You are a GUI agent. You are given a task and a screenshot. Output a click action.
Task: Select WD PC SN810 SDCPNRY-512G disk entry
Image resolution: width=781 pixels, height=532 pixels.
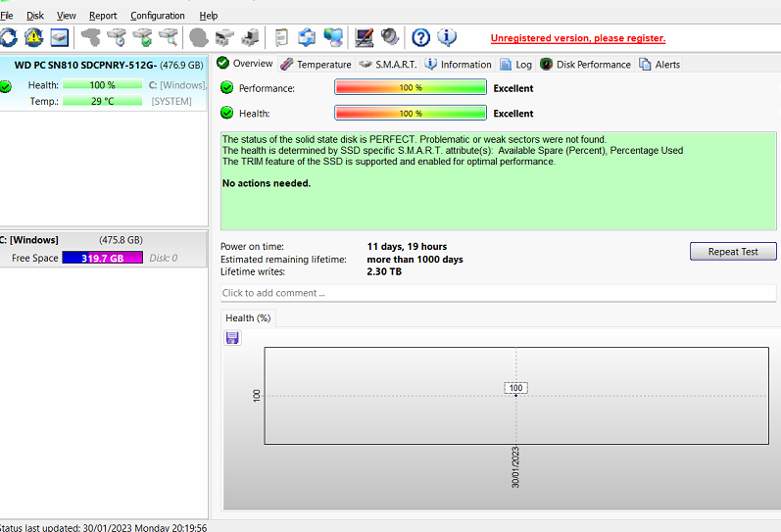tap(104, 82)
